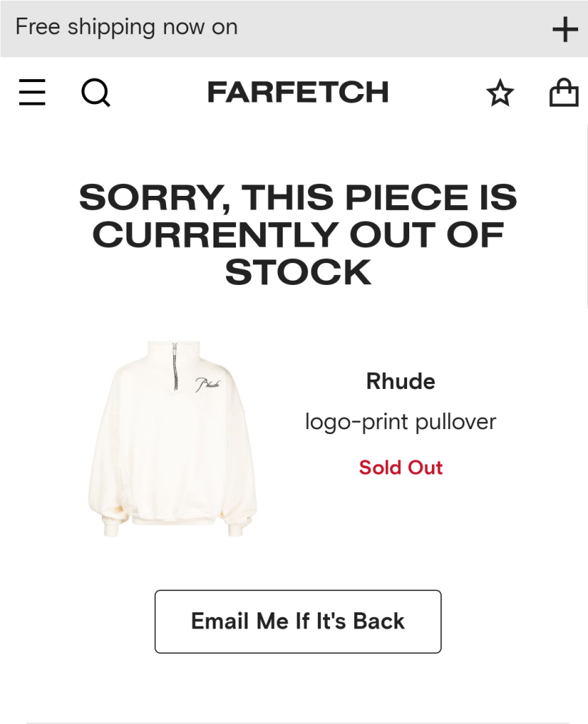Click the gray promo banner bar background

click(396, 28)
